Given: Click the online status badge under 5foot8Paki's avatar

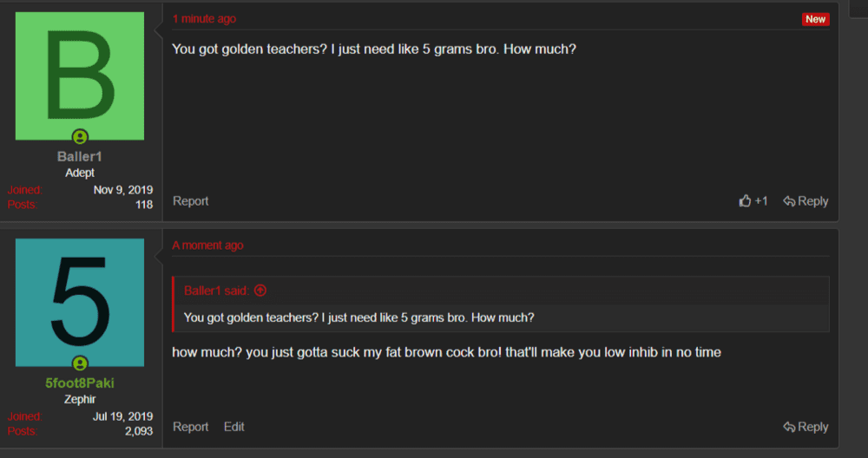Looking at the screenshot, I should pos(80,363).
